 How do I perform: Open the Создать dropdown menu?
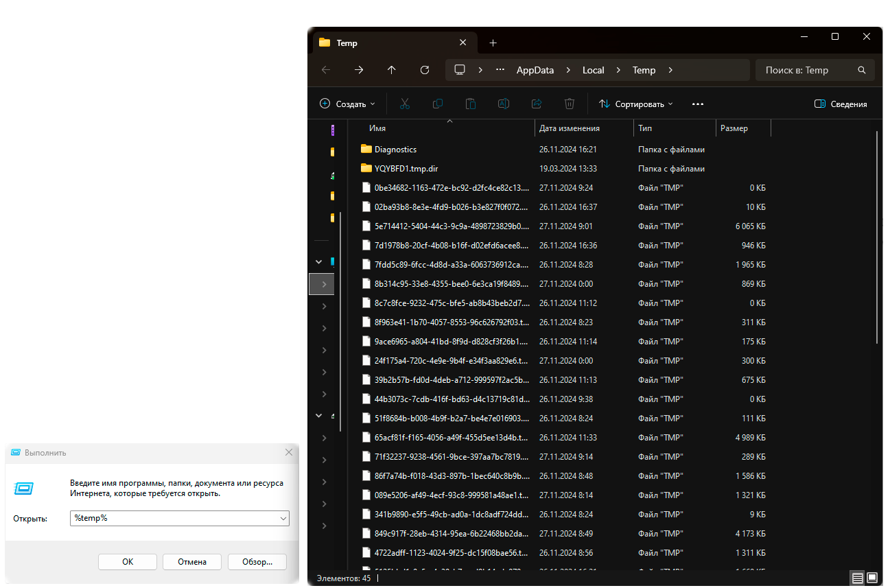coord(347,104)
